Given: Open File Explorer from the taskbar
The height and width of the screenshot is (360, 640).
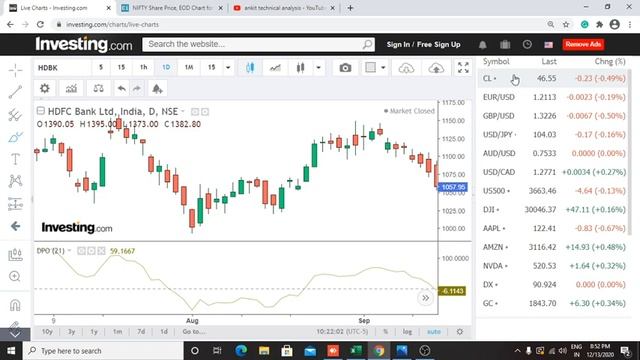Looking at the screenshot, I should 264,350.
